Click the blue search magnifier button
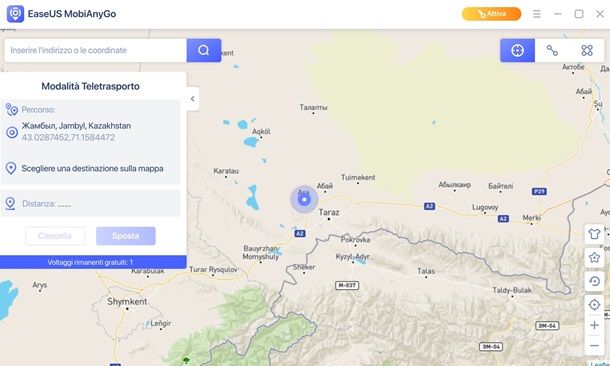Viewport: 610px width, 366px height. (x=204, y=50)
